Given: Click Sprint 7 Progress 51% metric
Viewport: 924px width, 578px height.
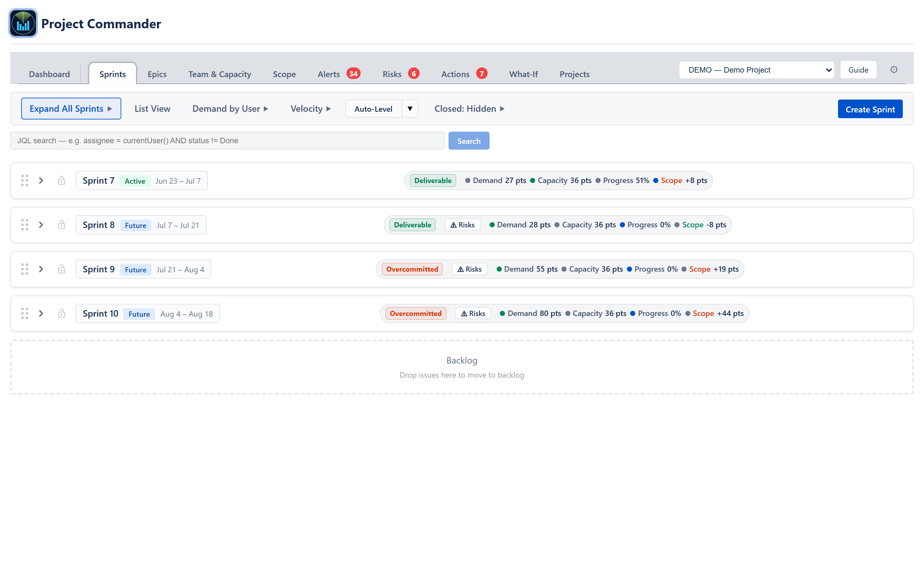Looking at the screenshot, I should [x=622, y=180].
